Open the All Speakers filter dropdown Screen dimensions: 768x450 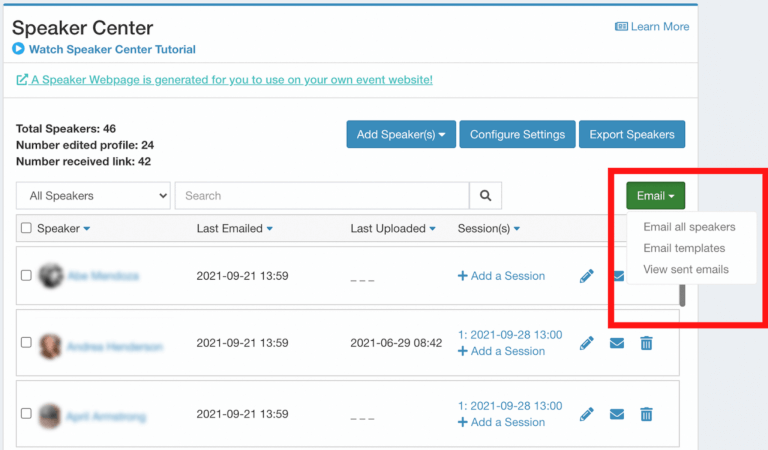(x=93, y=196)
